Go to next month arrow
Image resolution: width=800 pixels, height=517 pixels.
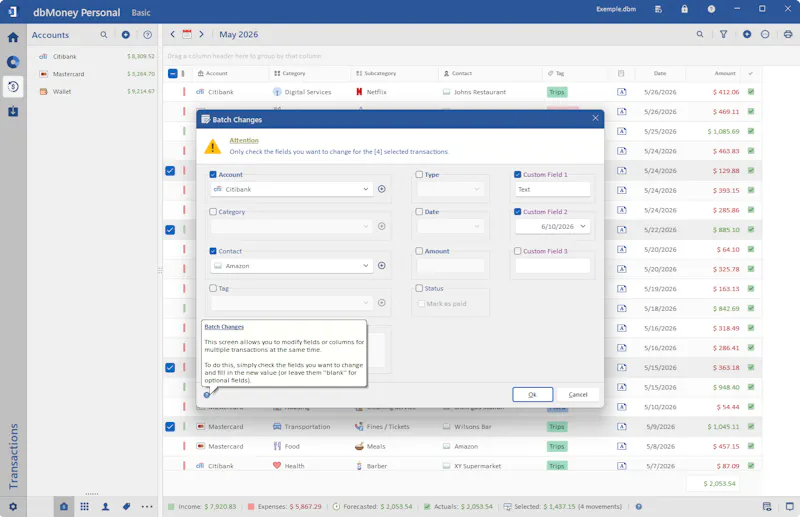point(202,34)
